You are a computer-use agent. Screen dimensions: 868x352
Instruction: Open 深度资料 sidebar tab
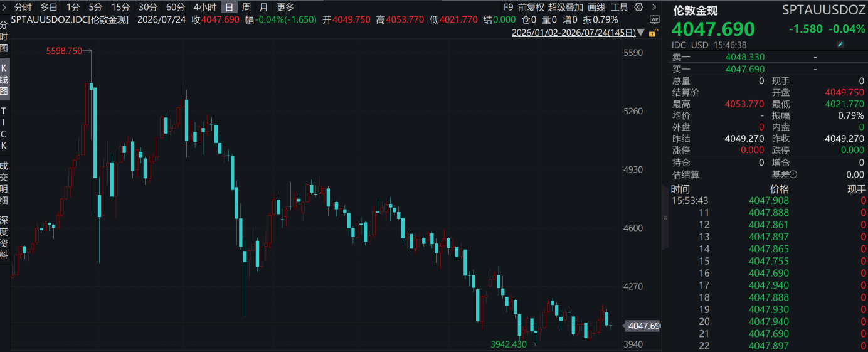click(x=4, y=238)
